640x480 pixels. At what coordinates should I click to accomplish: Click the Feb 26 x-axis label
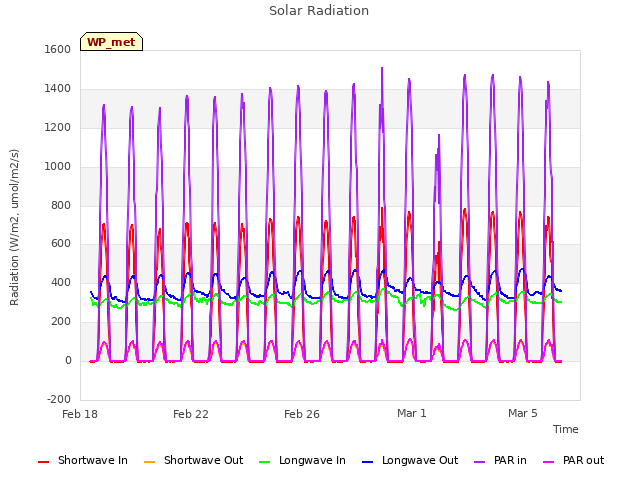tap(302, 414)
